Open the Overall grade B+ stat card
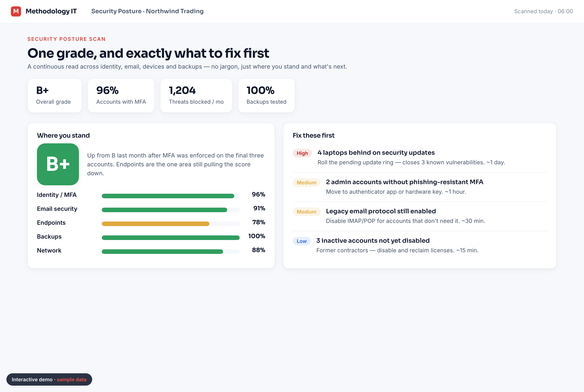584x392 pixels. click(55, 95)
